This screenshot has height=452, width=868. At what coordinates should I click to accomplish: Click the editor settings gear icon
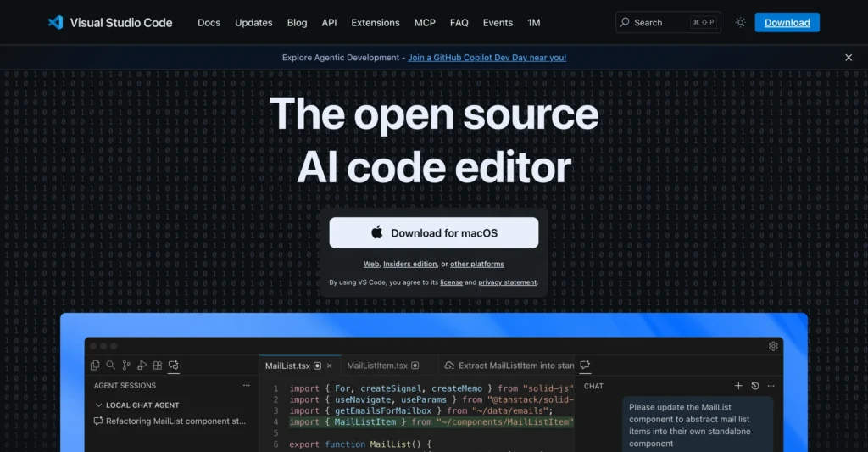tap(773, 346)
